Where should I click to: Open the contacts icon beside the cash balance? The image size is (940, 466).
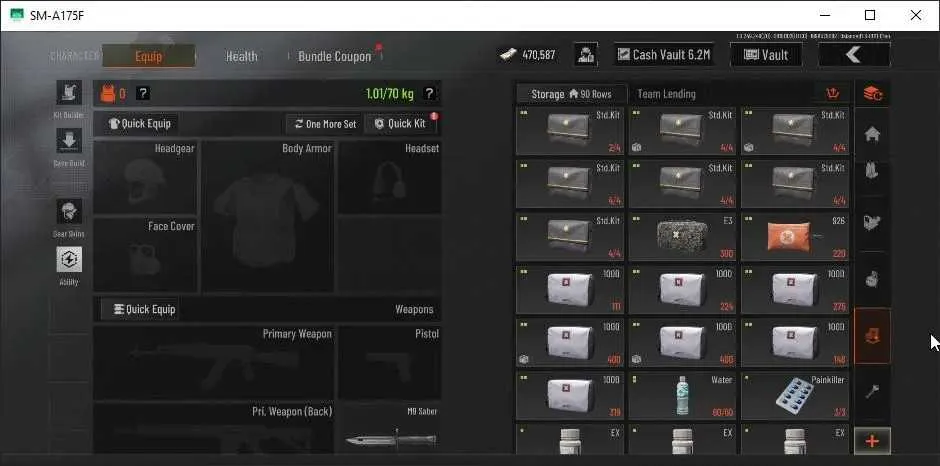(x=585, y=55)
